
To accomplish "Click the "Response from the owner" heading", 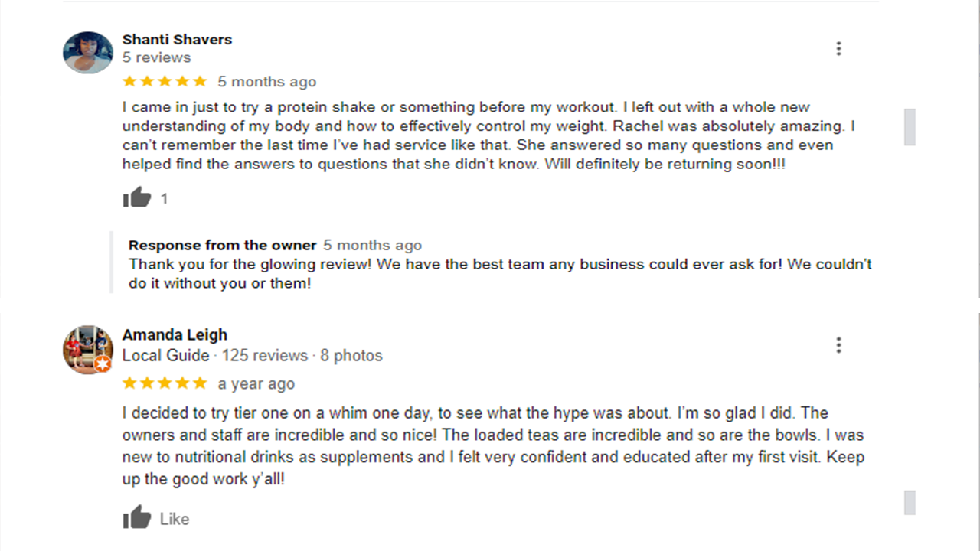I will click(x=222, y=246).
